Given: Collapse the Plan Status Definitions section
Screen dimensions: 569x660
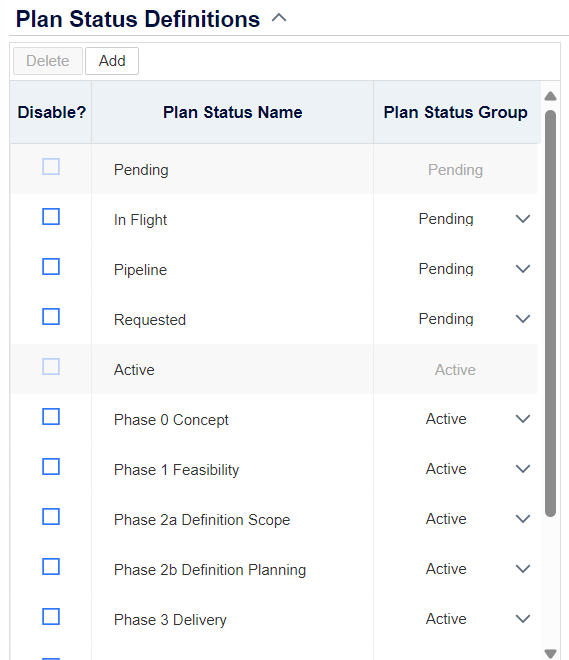Looking at the screenshot, I should (x=279, y=18).
